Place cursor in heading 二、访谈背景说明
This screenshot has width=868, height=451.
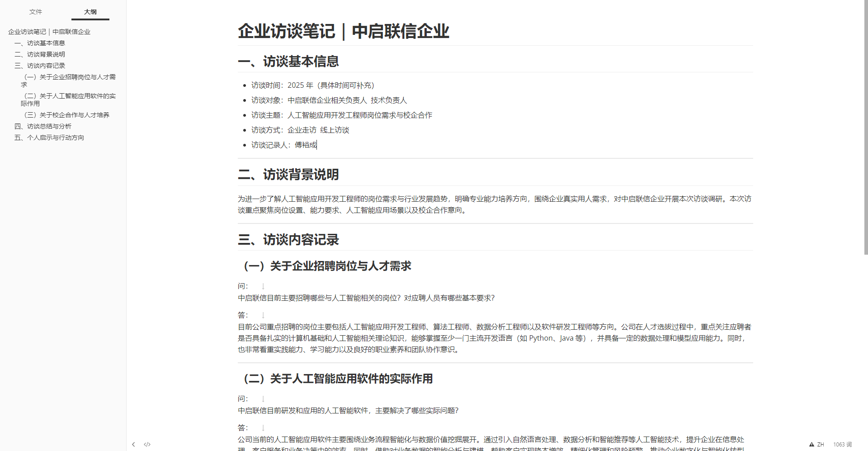pyautogui.click(x=288, y=175)
